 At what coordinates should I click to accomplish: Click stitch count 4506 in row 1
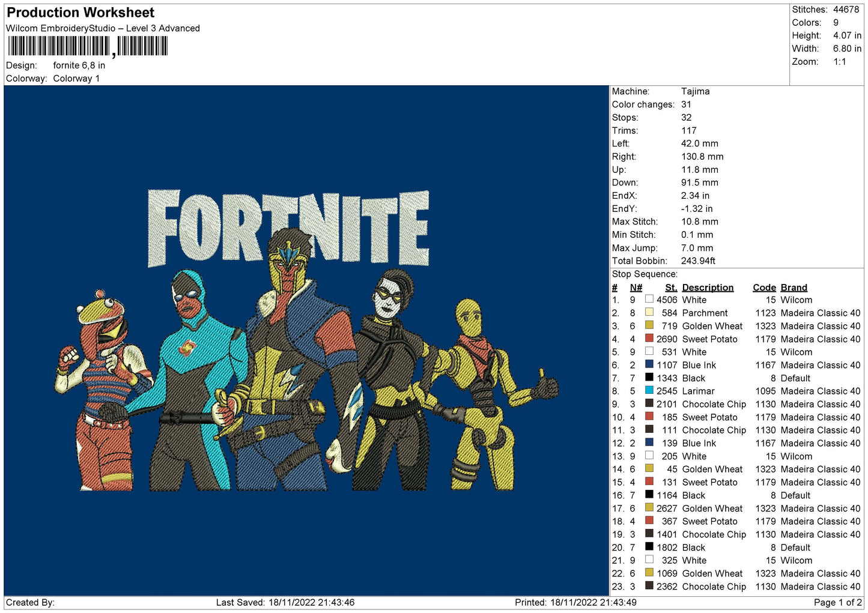[667, 300]
